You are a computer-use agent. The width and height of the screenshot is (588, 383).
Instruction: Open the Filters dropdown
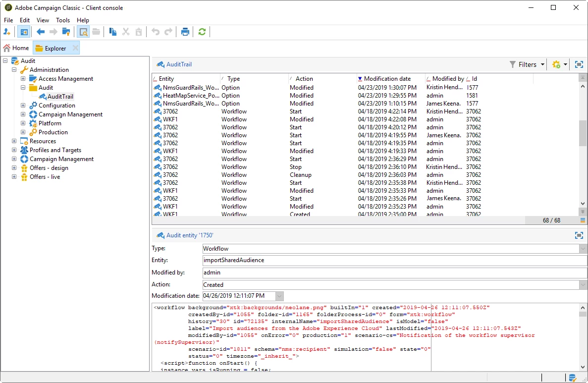[x=527, y=64]
